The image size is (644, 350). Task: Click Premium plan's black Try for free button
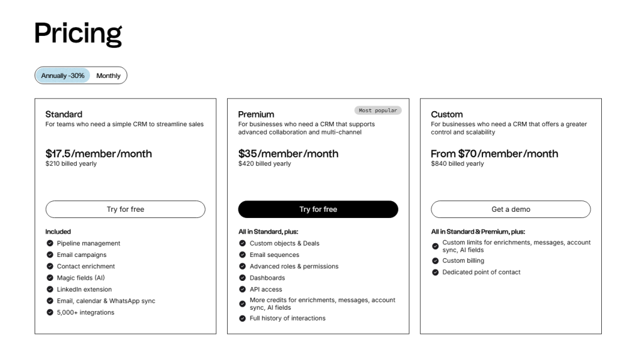coord(318,209)
